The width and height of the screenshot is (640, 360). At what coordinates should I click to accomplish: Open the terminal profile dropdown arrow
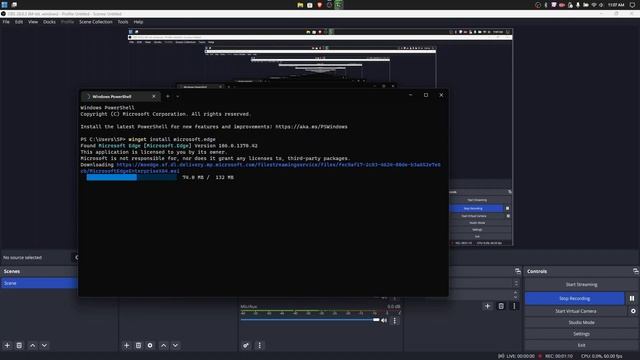[178, 96]
